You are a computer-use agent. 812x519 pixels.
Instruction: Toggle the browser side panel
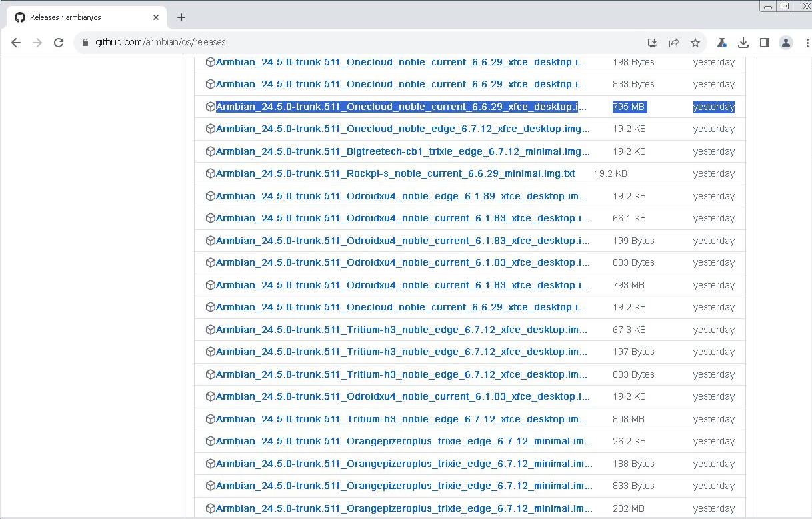765,43
